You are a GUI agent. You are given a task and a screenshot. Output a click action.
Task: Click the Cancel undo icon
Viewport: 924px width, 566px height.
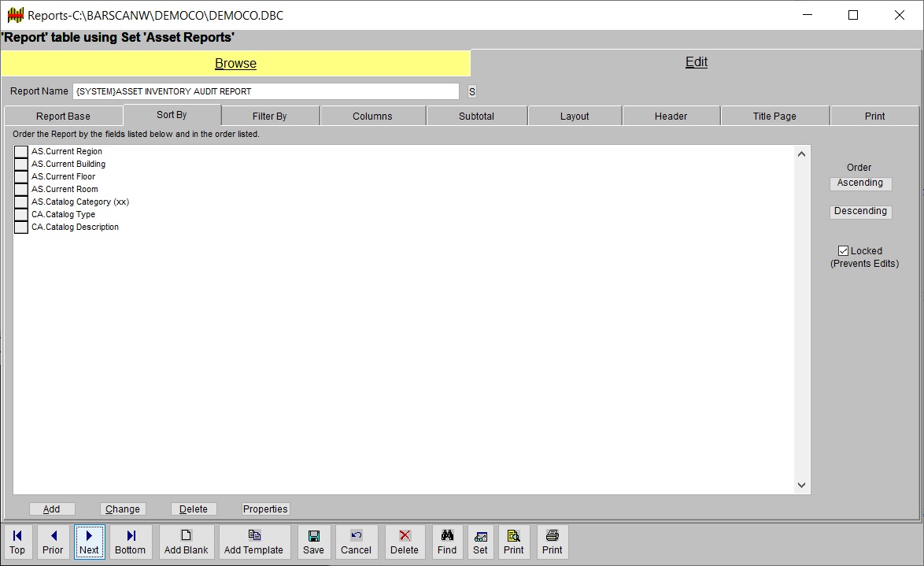click(357, 542)
